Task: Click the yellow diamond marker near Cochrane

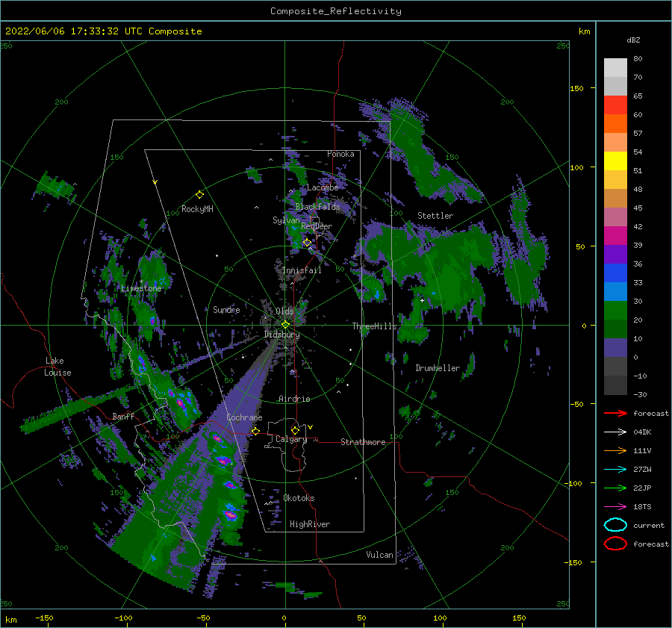Action: pos(255,431)
